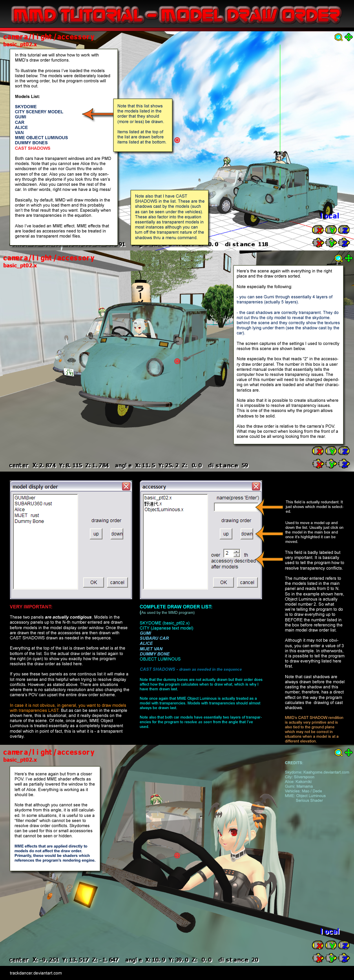Screen dimensions: 354x980
Task: Click the round Z rotate icon in the distance 59 viewport
Action: [344, 451]
